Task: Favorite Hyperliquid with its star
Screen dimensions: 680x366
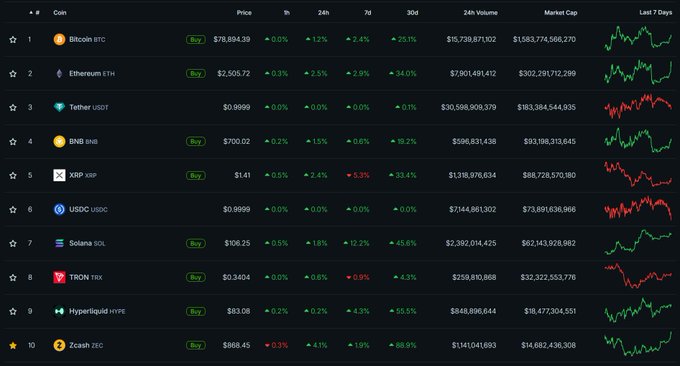Action: [x=13, y=311]
